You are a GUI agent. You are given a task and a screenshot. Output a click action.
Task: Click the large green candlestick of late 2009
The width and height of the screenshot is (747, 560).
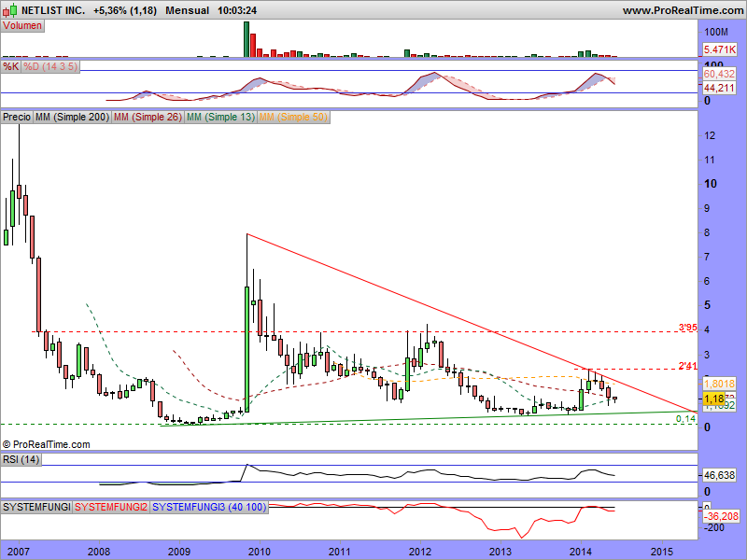(x=247, y=349)
